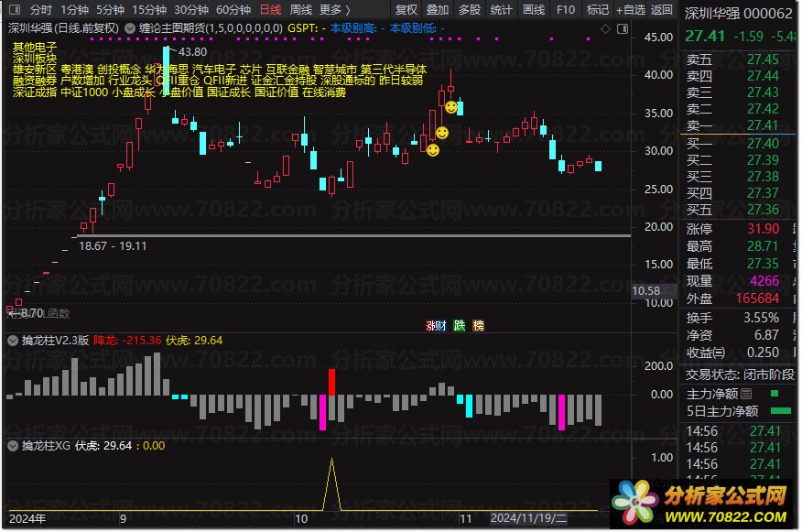Click the 收益(三) 0.250 row

click(x=732, y=353)
